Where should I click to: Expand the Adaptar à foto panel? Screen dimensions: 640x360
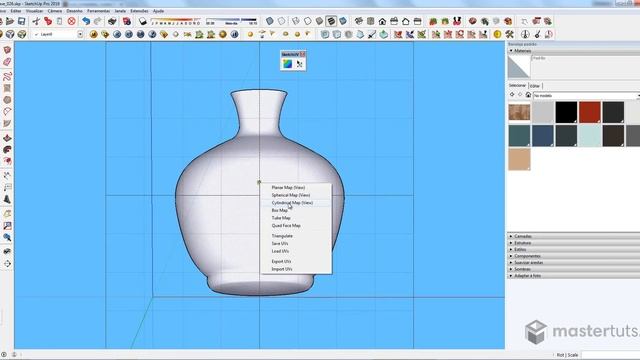573,276
